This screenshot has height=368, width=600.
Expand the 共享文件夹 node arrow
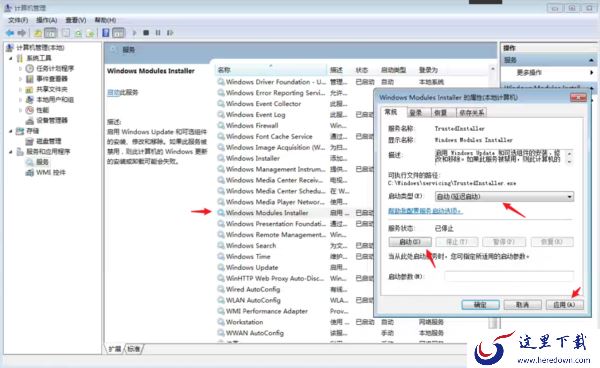[x=21, y=89]
